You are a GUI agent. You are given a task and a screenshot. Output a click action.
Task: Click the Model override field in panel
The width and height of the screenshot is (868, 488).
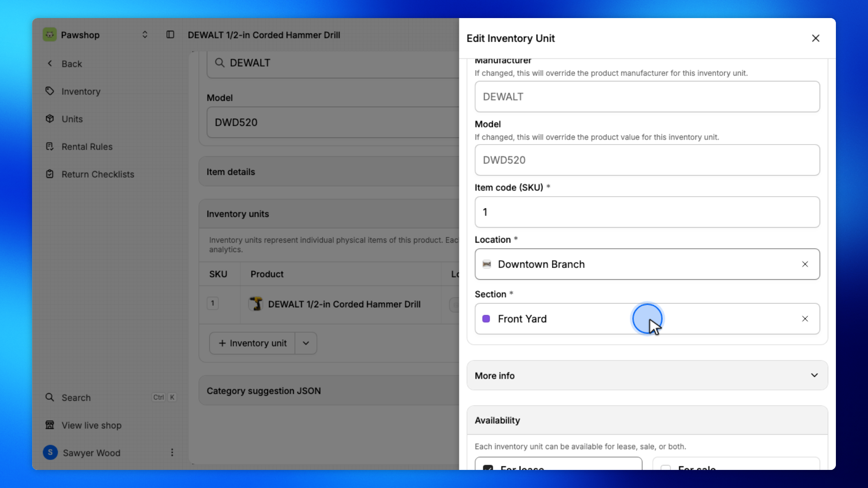(x=647, y=160)
